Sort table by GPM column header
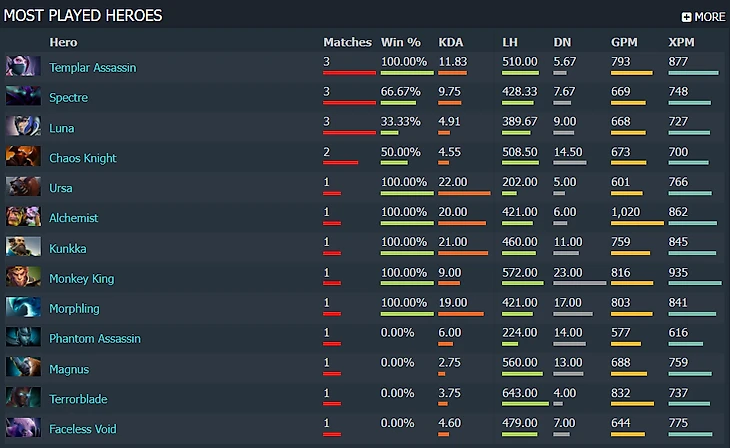730x448 pixels. coord(624,42)
